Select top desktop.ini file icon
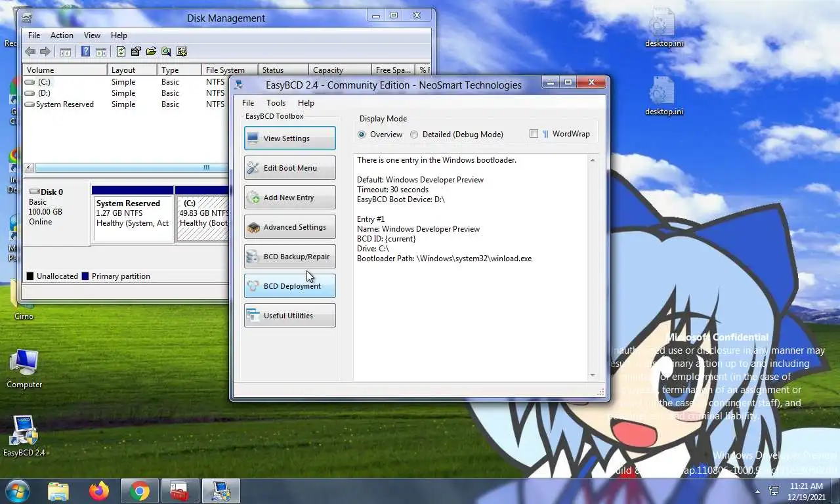This screenshot has height=504, width=840. coord(663,28)
